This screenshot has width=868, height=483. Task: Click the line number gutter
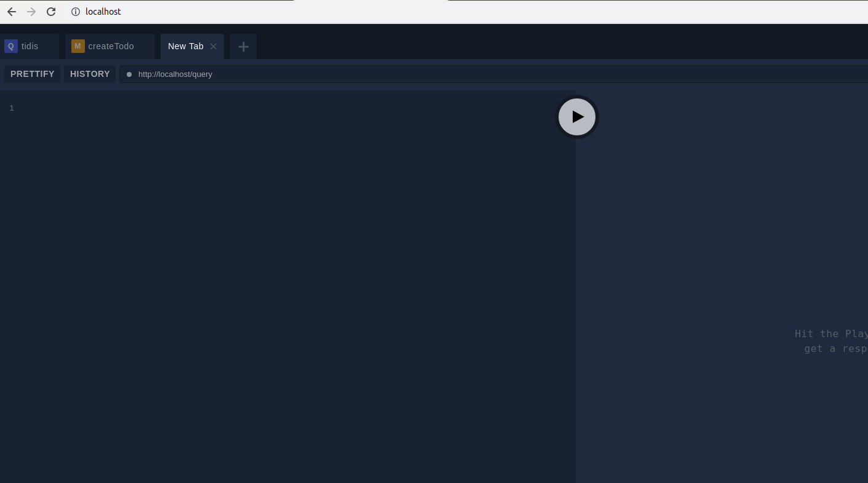pyautogui.click(x=11, y=108)
